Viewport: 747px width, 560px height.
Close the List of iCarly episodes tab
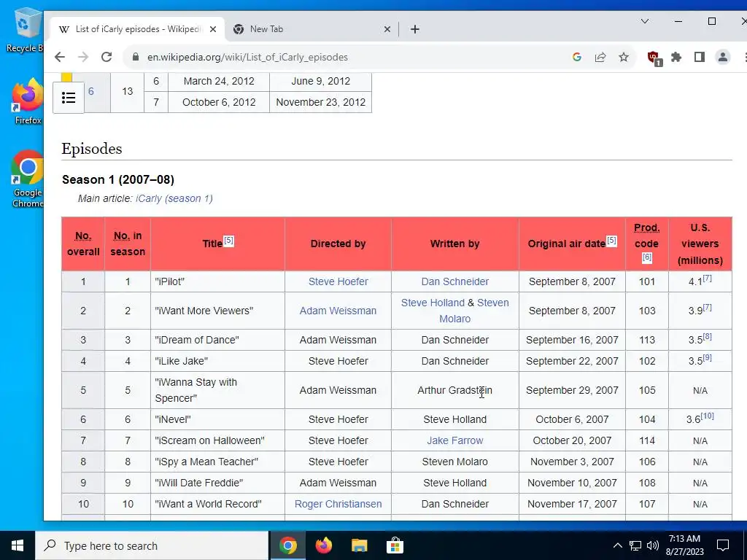[213, 29]
